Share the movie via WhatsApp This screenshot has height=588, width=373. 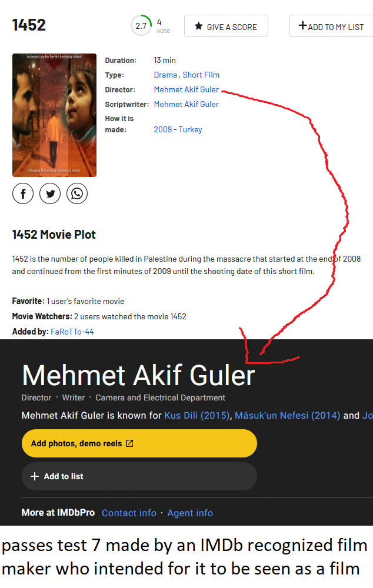(77, 193)
